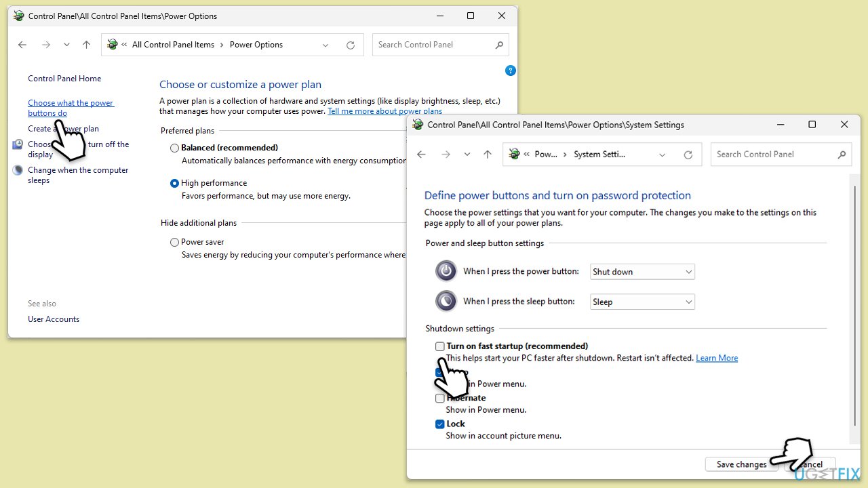
Task: Click Power Options breadcrumb in back window
Action: [256, 45]
